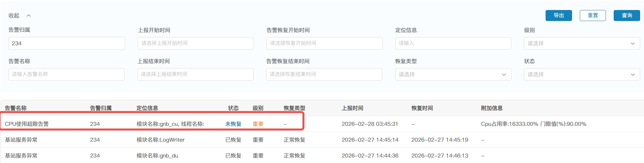Click the 查询 query button

[x=627, y=16]
